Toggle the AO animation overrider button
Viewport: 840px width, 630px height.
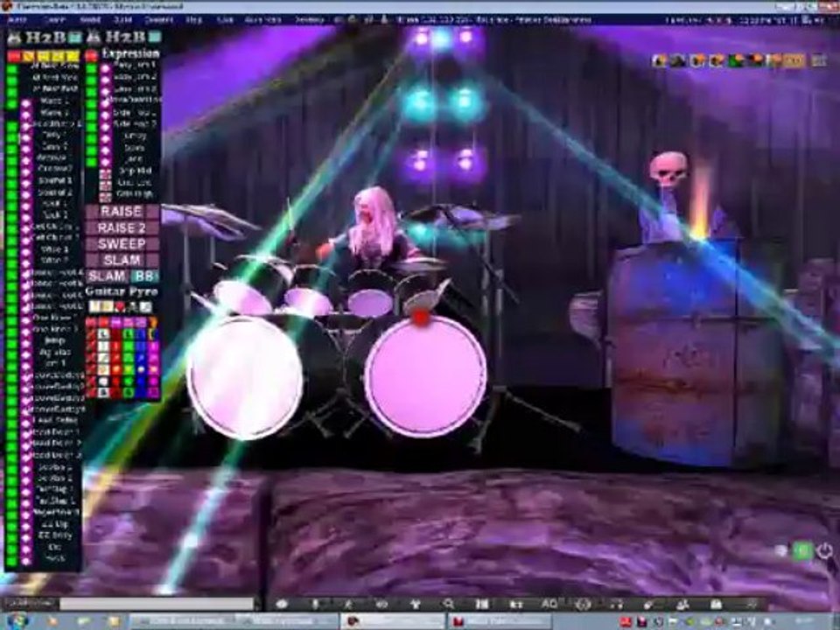coord(549,604)
